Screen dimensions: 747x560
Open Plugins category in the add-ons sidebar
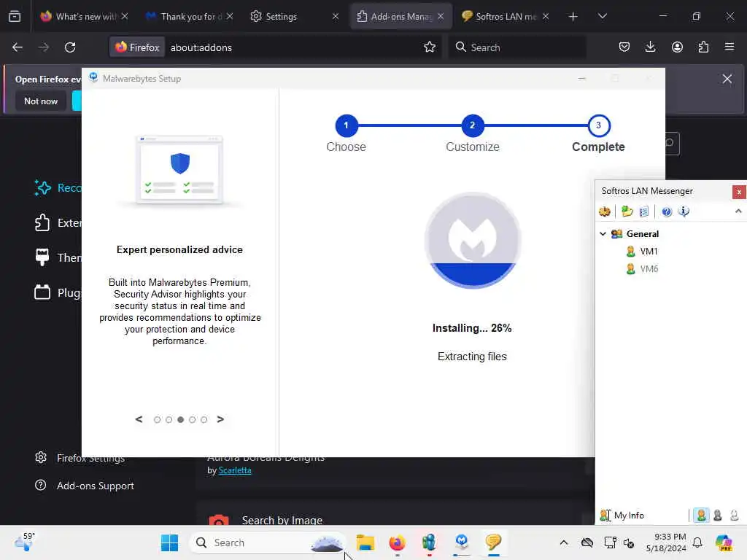(x=57, y=292)
